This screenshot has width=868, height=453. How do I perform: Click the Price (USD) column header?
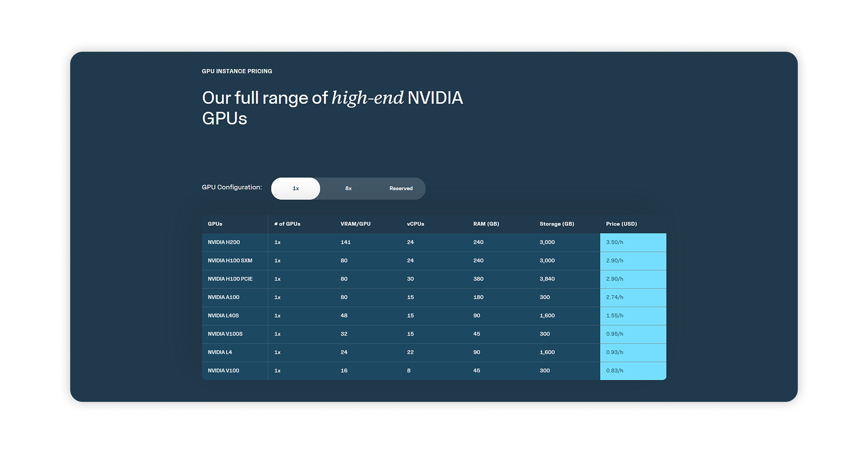click(x=621, y=224)
